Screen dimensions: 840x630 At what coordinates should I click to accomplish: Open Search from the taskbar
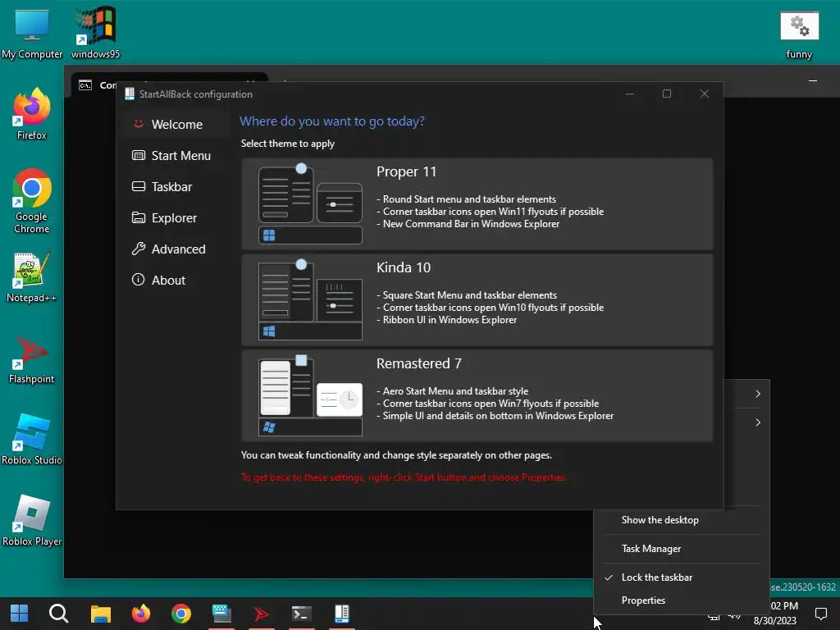tap(58, 614)
